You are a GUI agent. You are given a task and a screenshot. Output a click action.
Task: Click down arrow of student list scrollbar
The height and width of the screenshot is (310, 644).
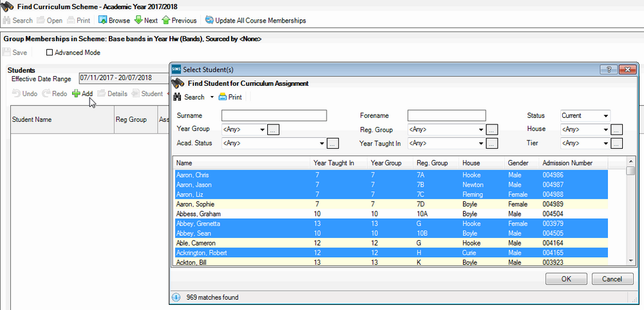pyautogui.click(x=631, y=260)
